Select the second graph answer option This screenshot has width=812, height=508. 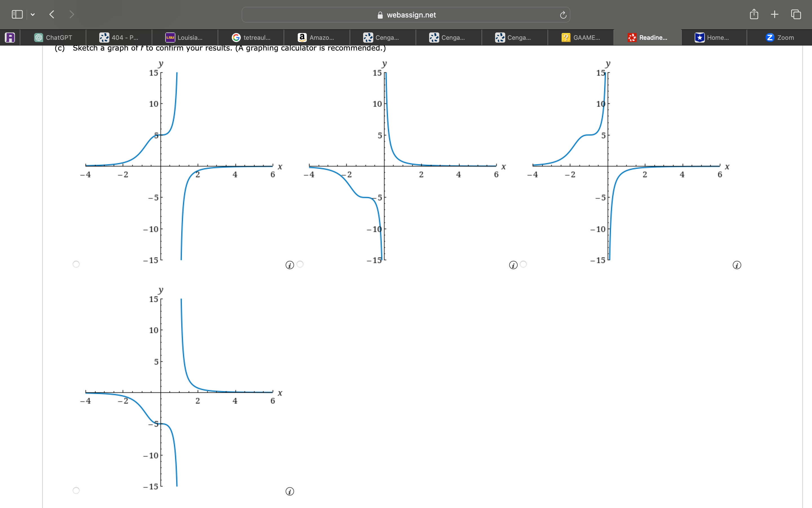(300, 264)
